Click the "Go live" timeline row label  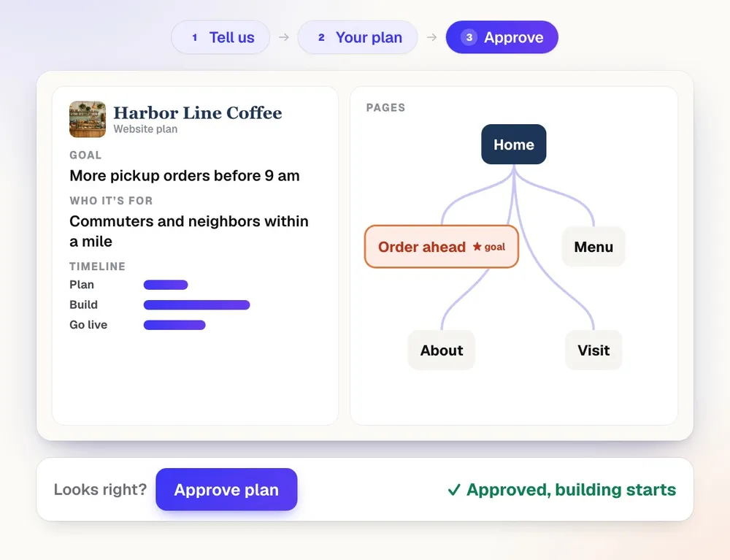[88, 325]
